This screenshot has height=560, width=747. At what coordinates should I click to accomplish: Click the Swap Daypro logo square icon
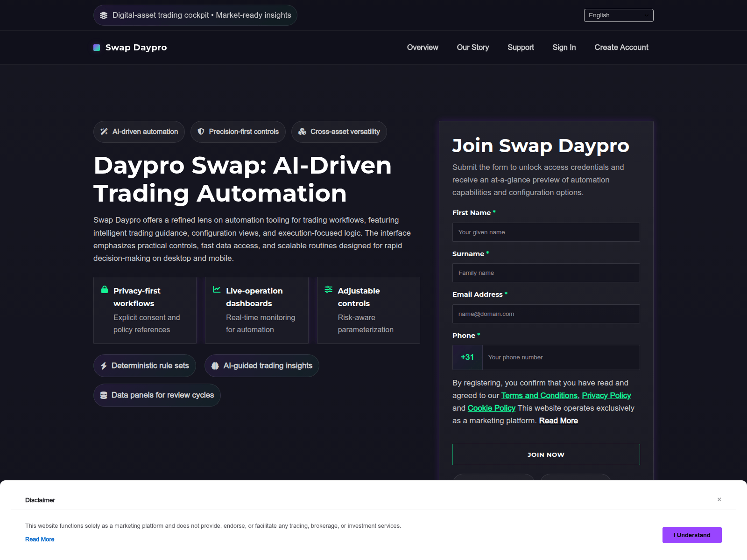pos(97,48)
